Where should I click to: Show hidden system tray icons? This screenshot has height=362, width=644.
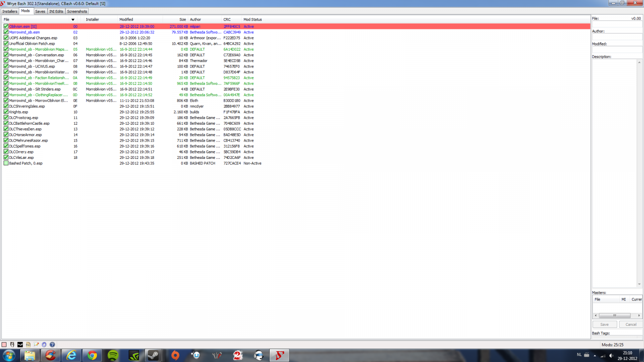click(x=594, y=356)
